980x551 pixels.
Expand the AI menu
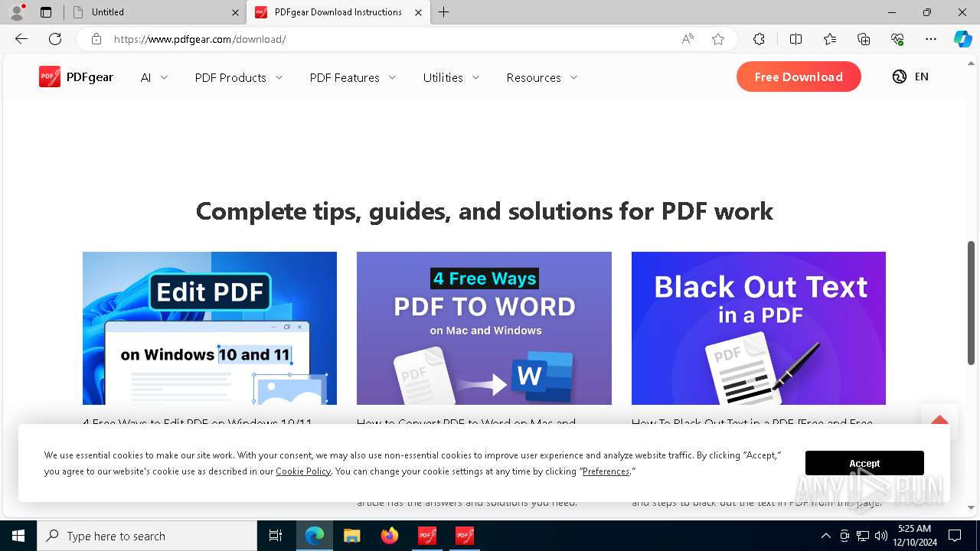(x=154, y=77)
